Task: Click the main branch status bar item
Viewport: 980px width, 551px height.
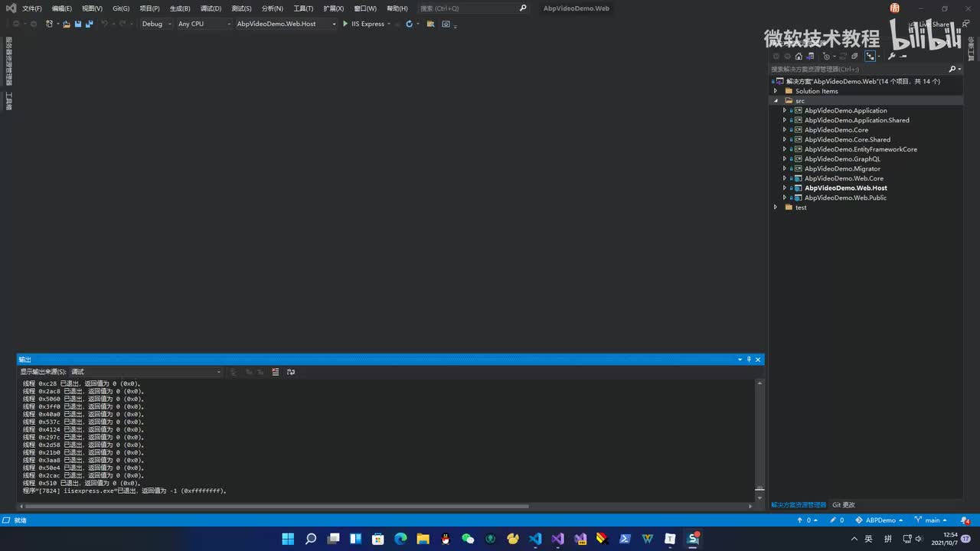Action: click(x=932, y=520)
